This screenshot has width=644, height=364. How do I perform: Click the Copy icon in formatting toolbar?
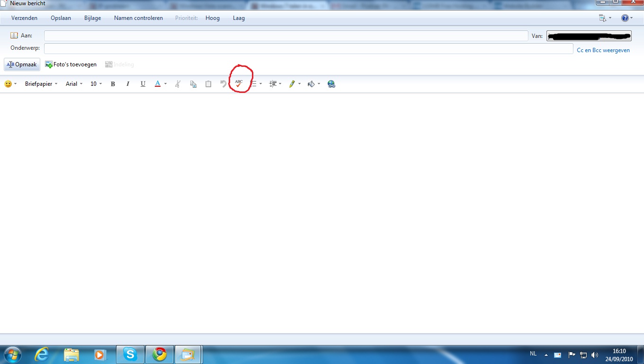193,84
